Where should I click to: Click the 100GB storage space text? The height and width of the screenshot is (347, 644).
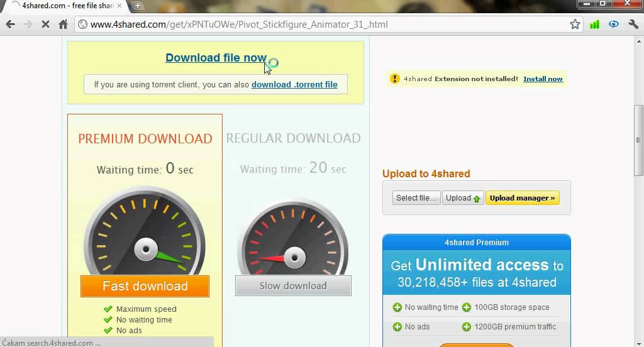(x=512, y=307)
